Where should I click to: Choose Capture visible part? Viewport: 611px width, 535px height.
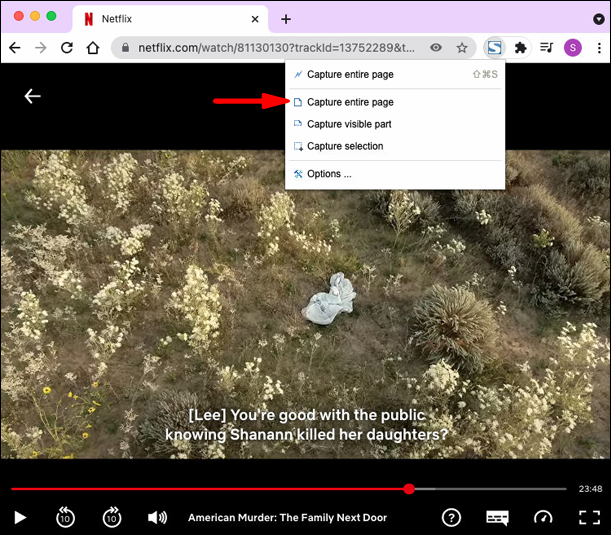395,124
